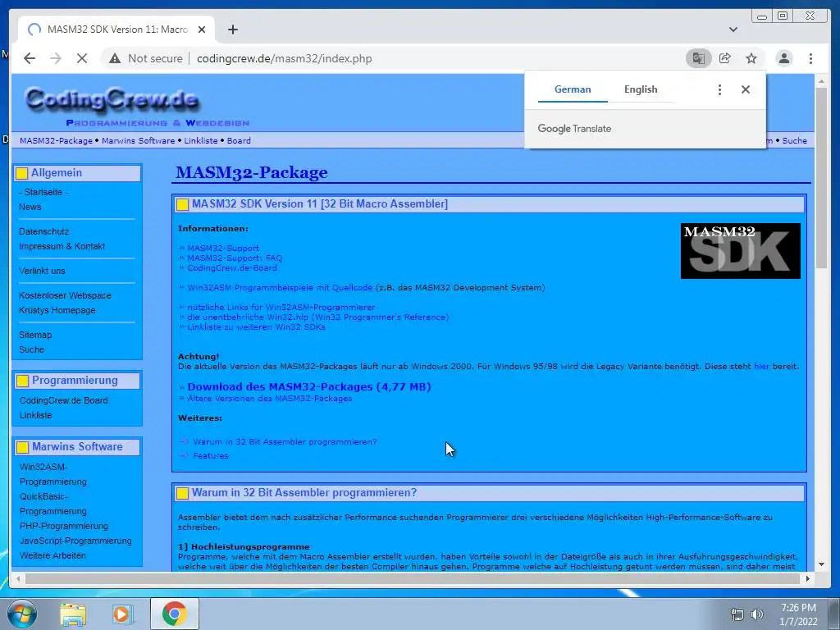Screen dimensions: 840x630
Task: Close the Google Translate popup
Action: click(745, 89)
